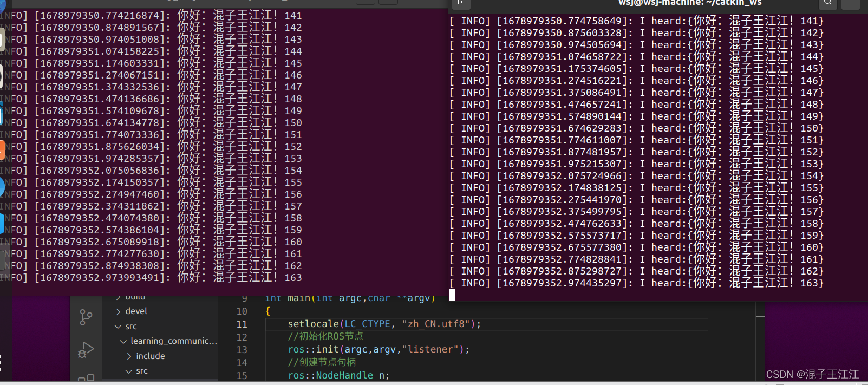Open the Source Control view in VS Code
868x385 pixels.
86,317
